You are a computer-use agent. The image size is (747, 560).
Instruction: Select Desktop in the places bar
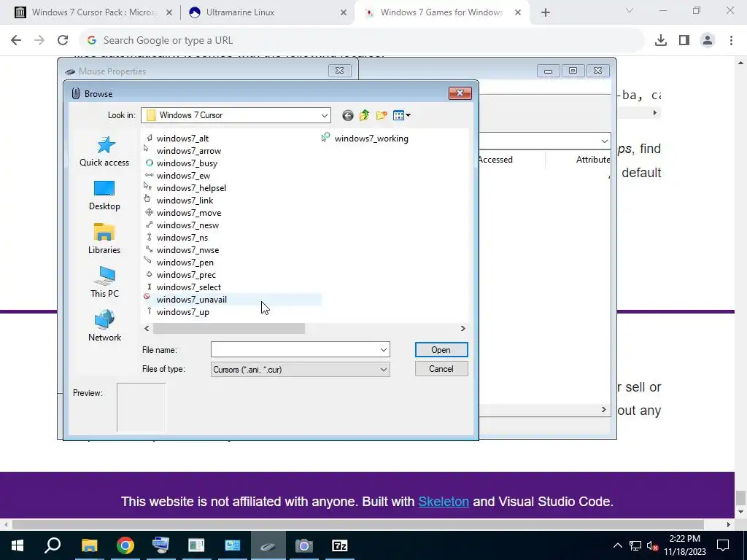pyautogui.click(x=104, y=195)
